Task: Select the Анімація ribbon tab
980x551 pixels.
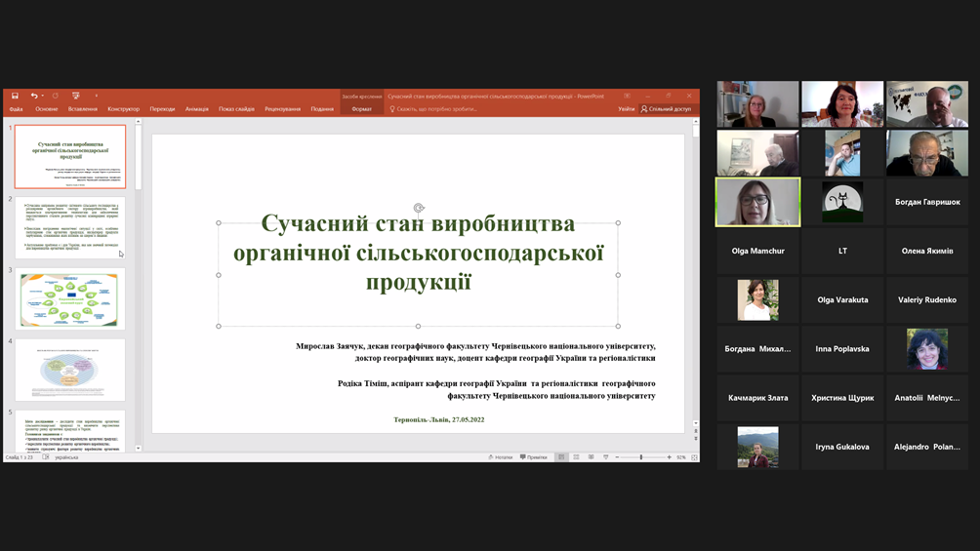Action: (x=197, y=108)
